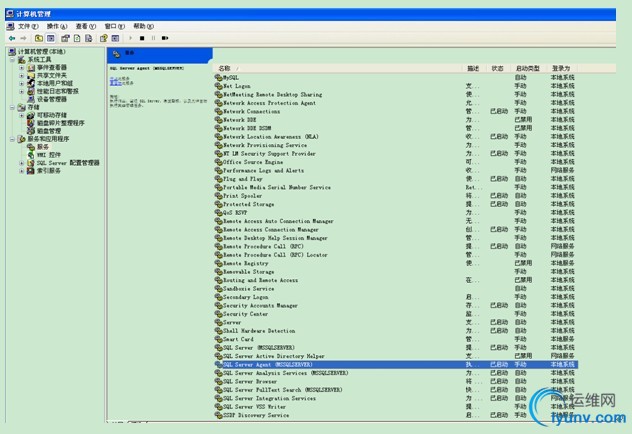Image resolution: width=632 pixels, height=434 pixels.
Task: Sort services by the 描述 column header
Action: pos(474,69)
